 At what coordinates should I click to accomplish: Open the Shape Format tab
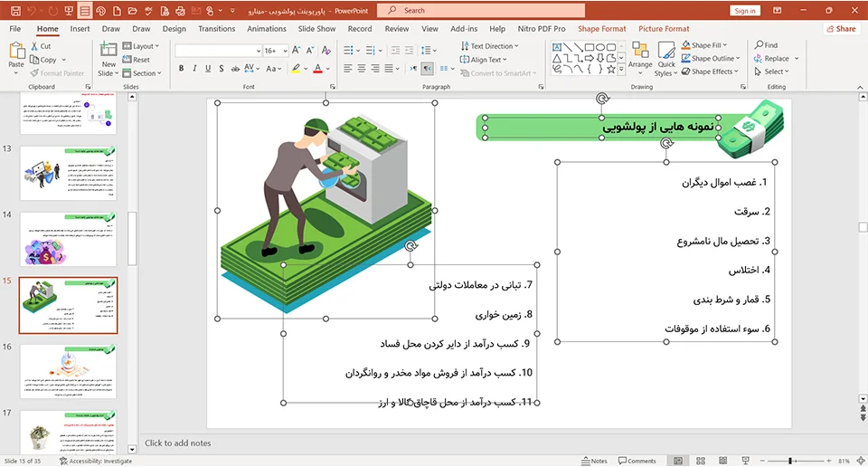coord(602,29)
